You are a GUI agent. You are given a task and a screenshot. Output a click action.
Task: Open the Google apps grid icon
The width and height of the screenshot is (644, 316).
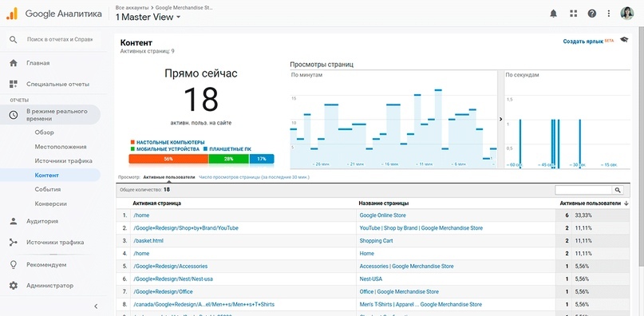pyautogui.click(x=573, y=14)
